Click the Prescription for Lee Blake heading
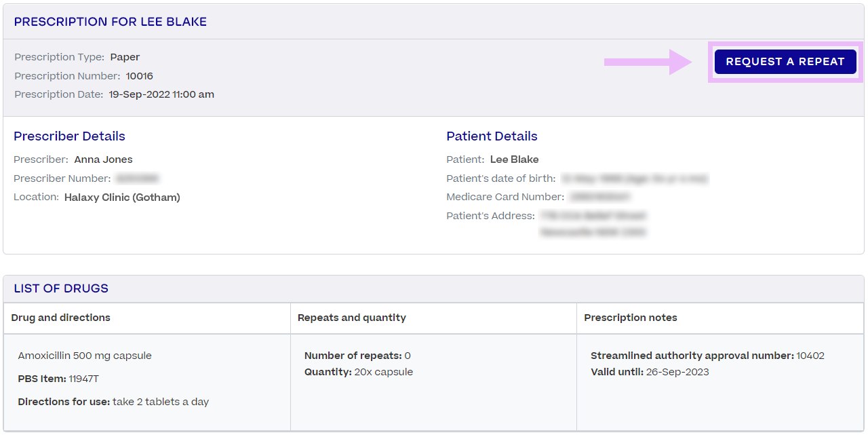The width and height of the screenshot is (868, 435). [110, 22]
